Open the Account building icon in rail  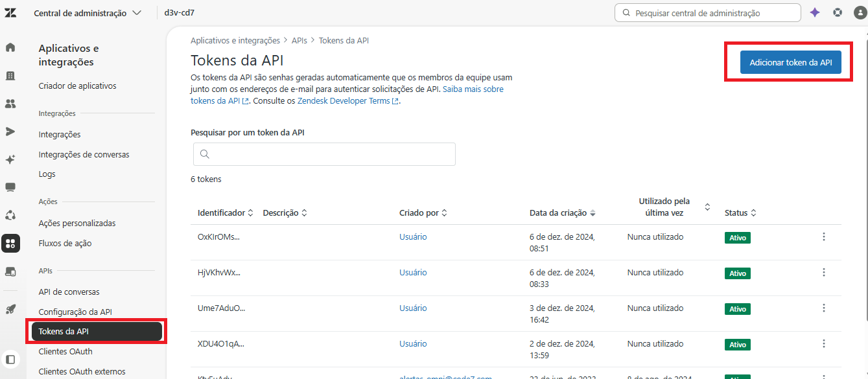pyautogui.click(x=10, y=76)
